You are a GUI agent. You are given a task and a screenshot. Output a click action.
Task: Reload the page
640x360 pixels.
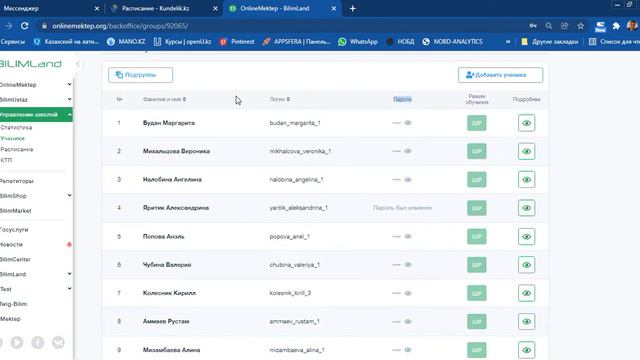(24, 26)
